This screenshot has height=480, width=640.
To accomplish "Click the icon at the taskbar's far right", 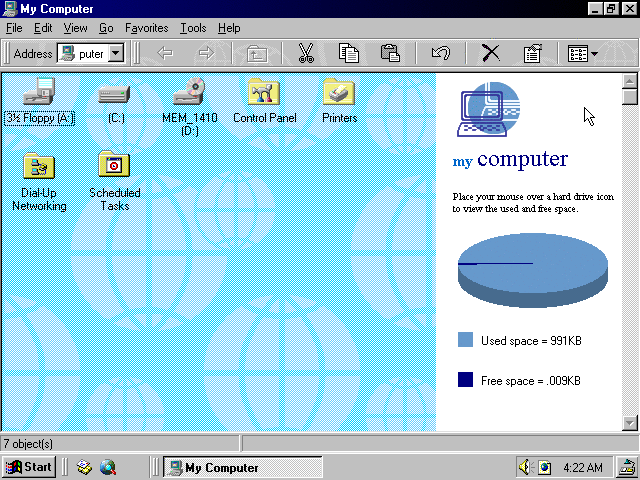I will coord(627,467).
